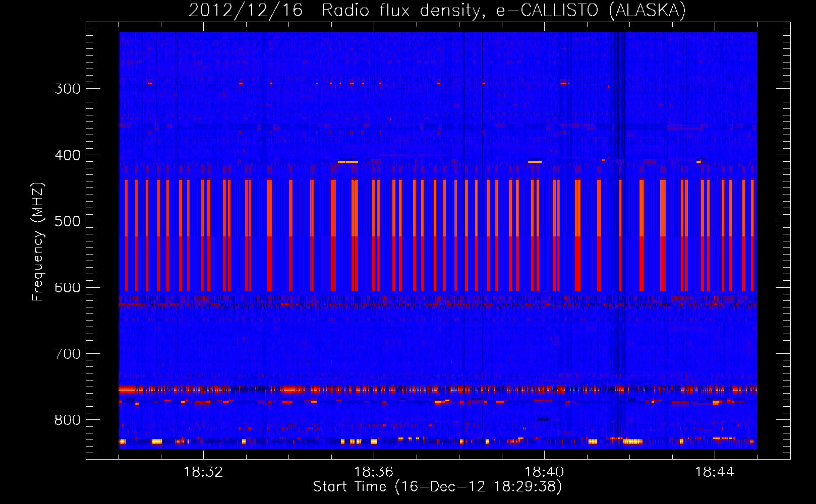Click the 500 frequency tick label

(68, 221)
